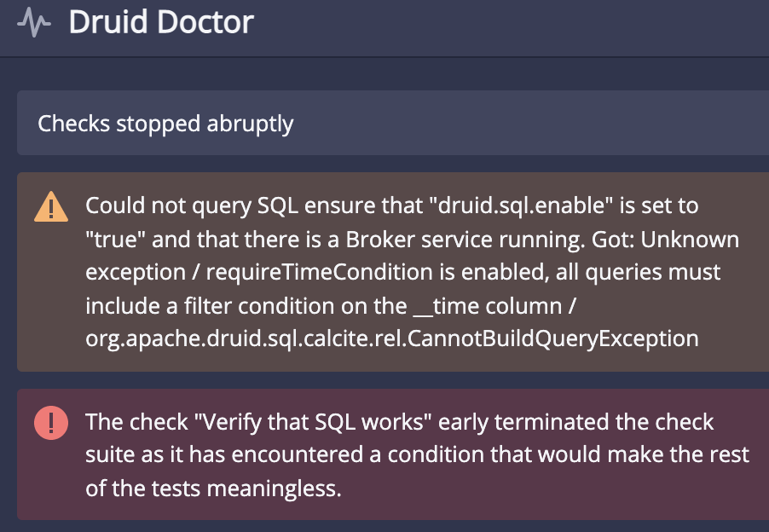The image size is (769, 532).
Task: Select the "Checks stopped abruptly" status bar
Action: click(165, 124)
